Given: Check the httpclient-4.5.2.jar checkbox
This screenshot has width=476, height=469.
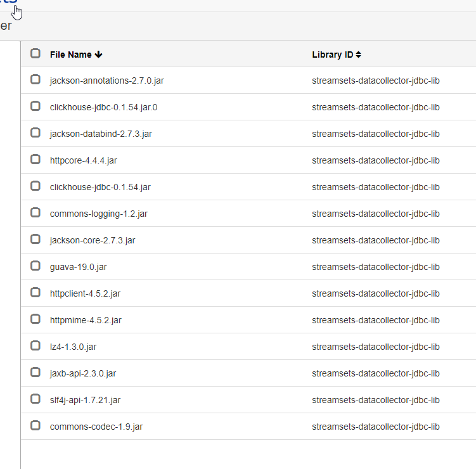Looking at the screenshot, I should click(35, 293).
